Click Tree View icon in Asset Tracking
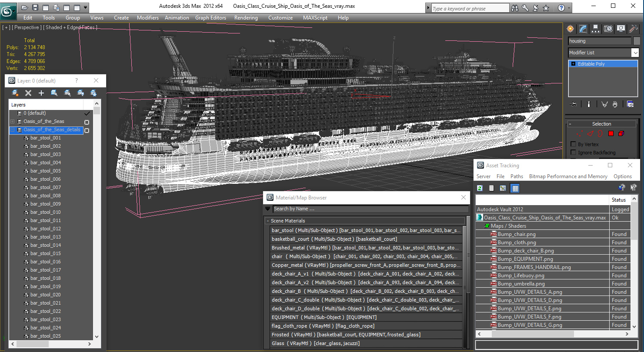This screenshot has height=352, width=644. pos(503,188)
